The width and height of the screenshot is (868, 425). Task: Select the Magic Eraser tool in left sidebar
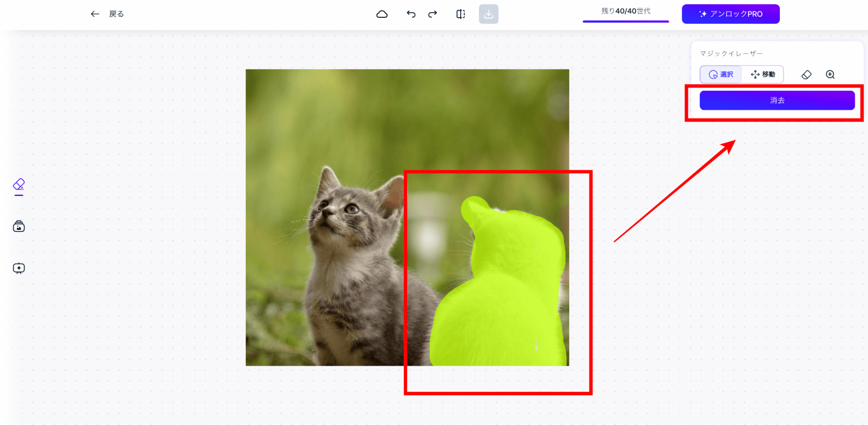coord(19,185)
